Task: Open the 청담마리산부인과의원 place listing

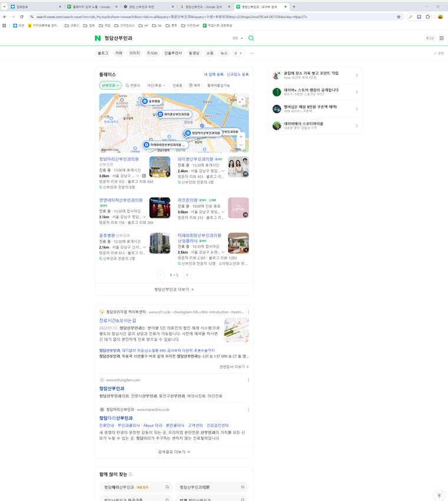Action: click(119, 159)
